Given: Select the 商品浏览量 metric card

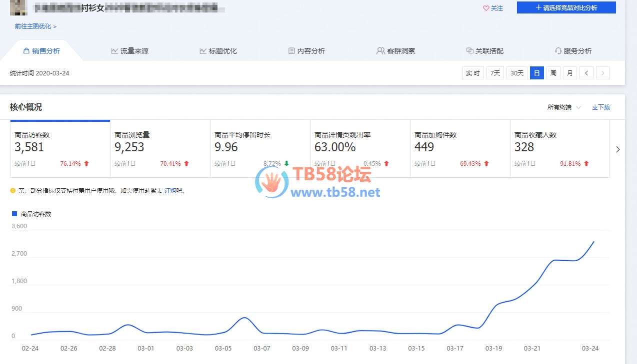Looking at the screenshot, I should [160, 149].
